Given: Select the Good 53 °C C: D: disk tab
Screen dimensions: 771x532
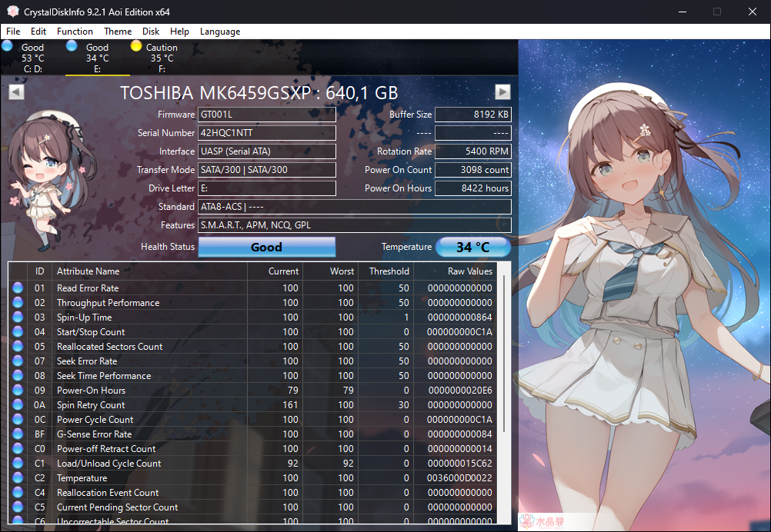Looking at the screenshot, I should point(32,58).
